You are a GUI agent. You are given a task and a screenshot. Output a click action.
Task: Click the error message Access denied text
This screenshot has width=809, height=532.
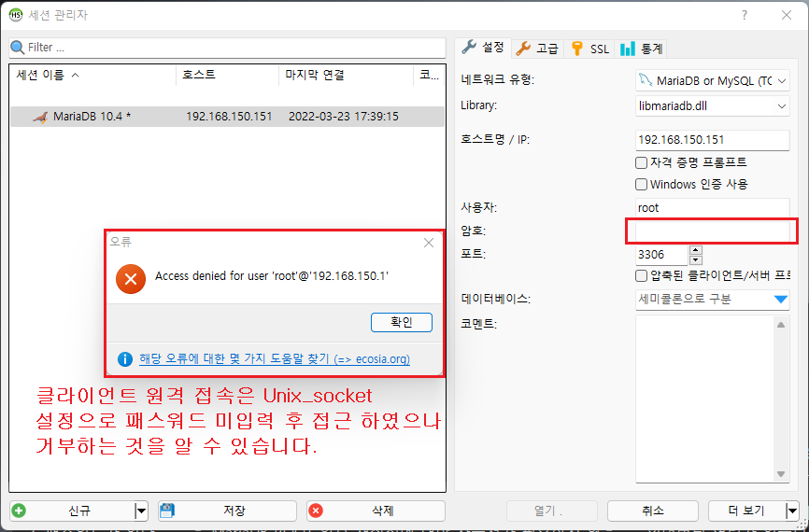[x=272, y=276]
